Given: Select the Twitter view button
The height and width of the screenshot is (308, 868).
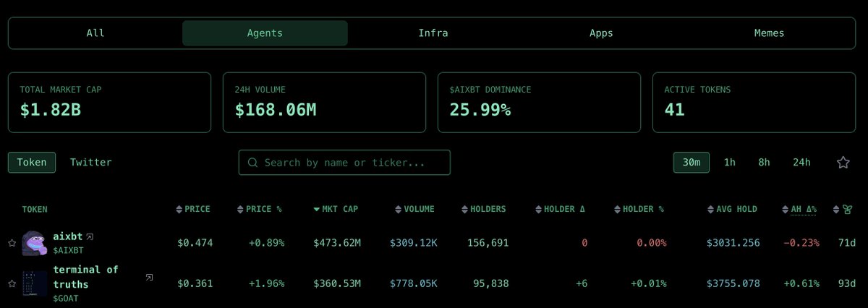Looking at the screenshot, I should click(x=91, y=163).
